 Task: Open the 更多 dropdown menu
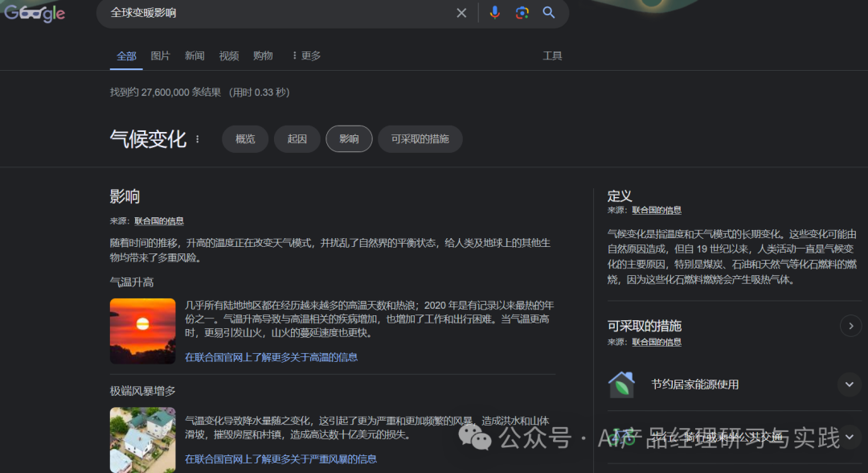click(306, 56)
